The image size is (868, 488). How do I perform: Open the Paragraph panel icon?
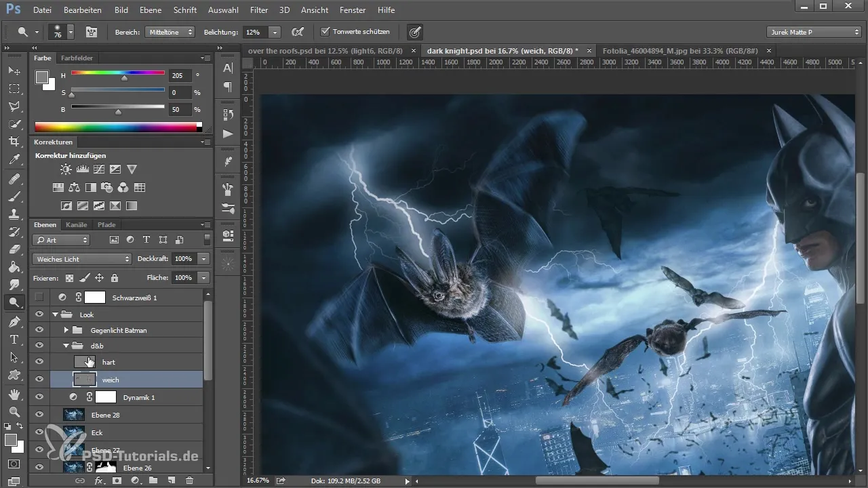click(x=228, y=86)
